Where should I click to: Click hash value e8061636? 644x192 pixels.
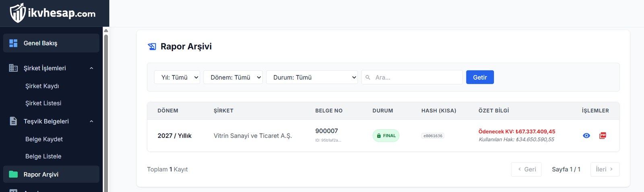(x=433, y=136)
